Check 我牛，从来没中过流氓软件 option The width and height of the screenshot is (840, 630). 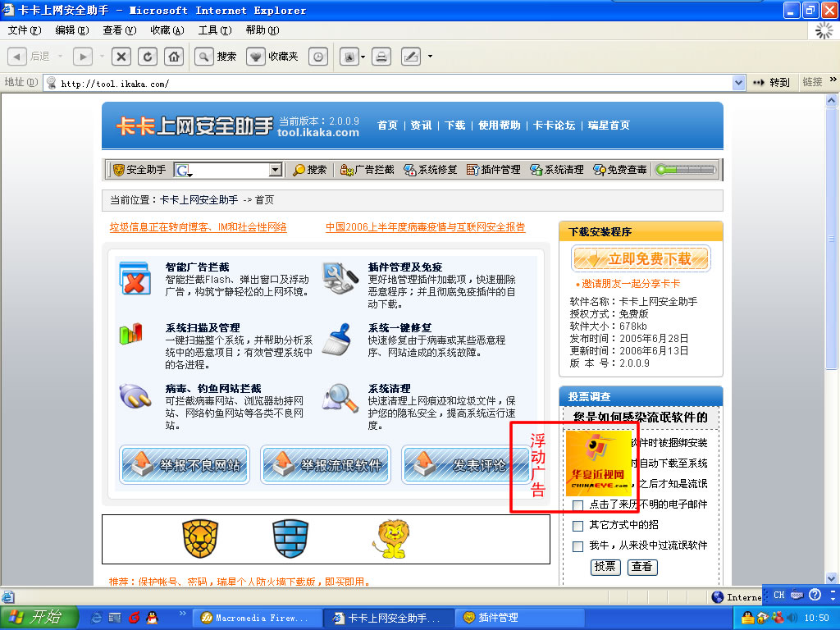coord(577,546)
